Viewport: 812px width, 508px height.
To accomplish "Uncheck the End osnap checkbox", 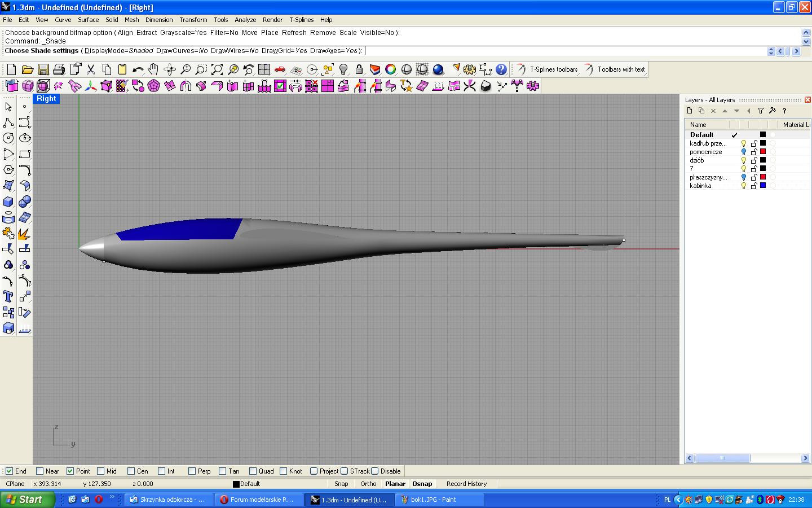I will tap(9, 471).
